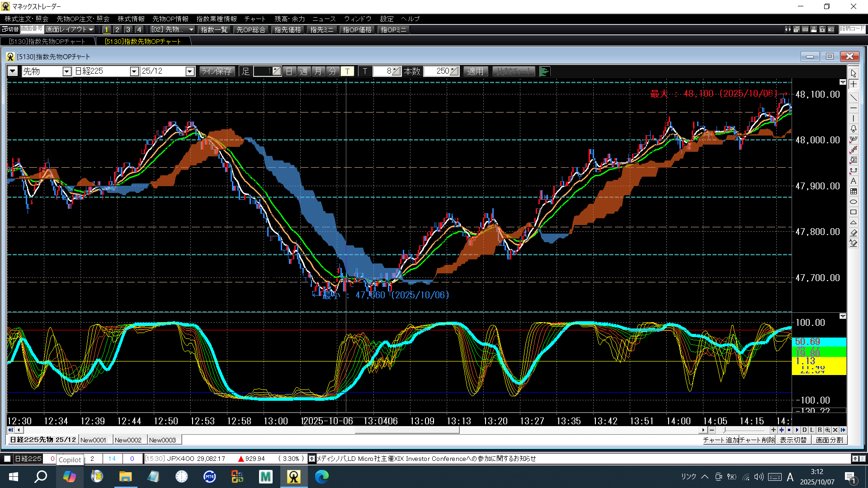Open the 先物 product type dropdown
The height and width of the screenshot is (488, 868).
[67, 71]
